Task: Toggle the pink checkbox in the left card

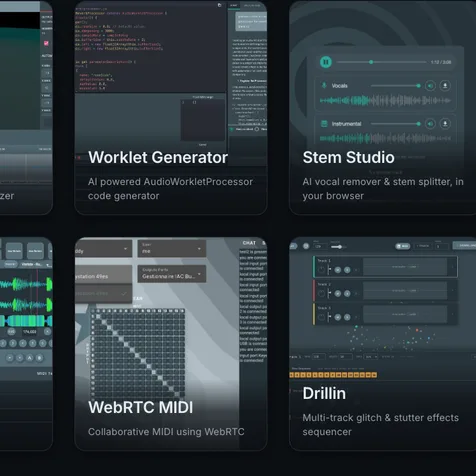Action: coord(46,43)
